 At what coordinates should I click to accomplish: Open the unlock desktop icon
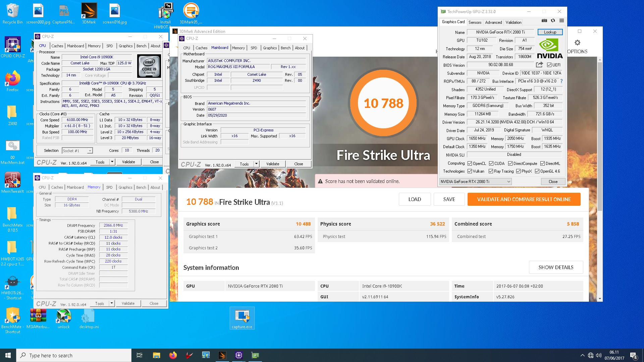coord(63,318)
